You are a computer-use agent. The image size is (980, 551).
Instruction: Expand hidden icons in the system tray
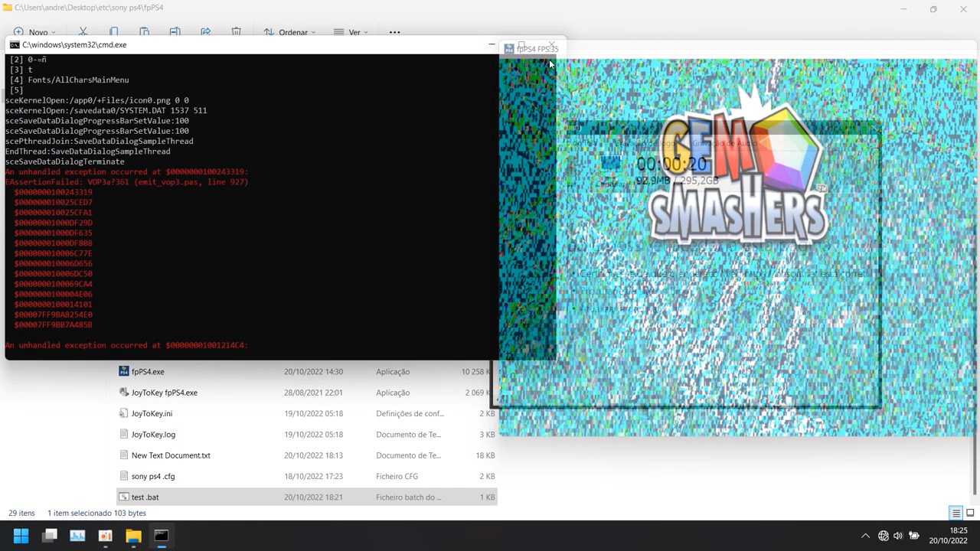(x=865, y=536)
